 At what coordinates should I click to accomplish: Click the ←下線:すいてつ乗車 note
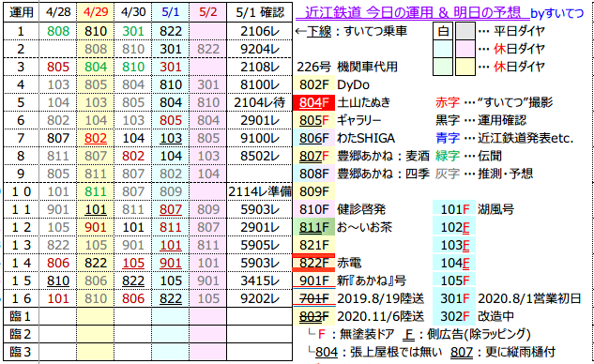tap(351, 31)
